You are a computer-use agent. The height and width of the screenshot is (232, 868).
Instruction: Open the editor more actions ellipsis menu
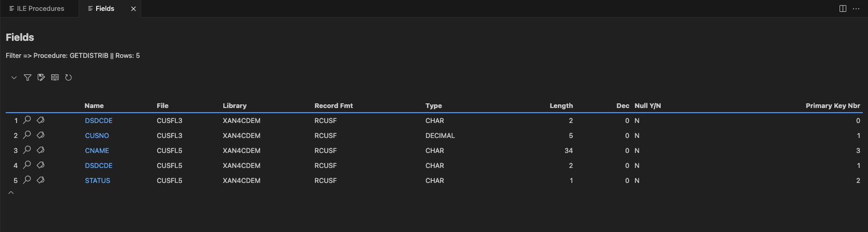click(856, 9)
